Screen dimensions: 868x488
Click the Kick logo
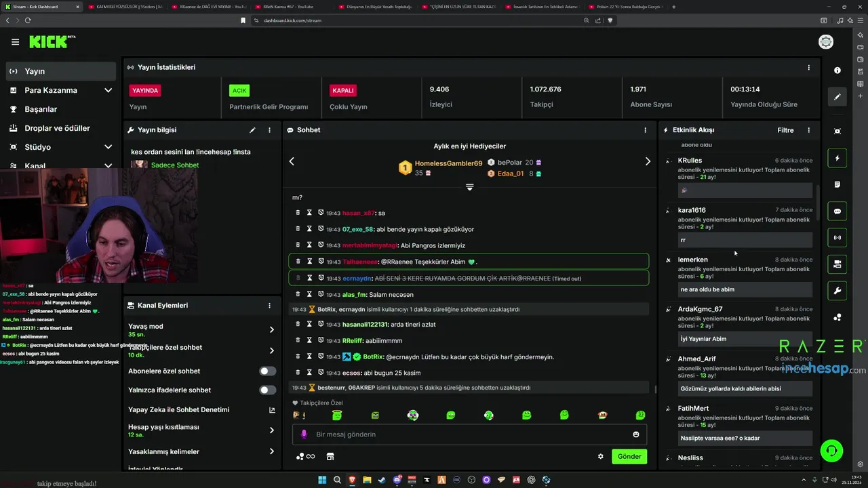coord(52,42)
